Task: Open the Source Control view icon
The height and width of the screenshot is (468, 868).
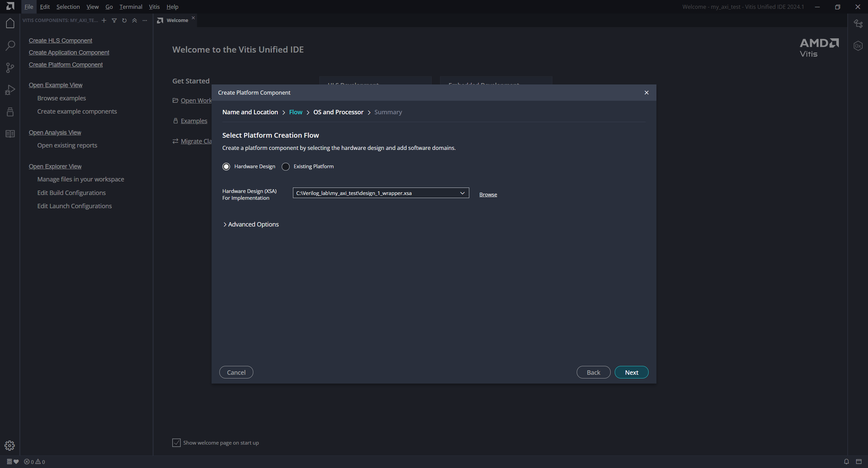Action: tap(10, 68)
